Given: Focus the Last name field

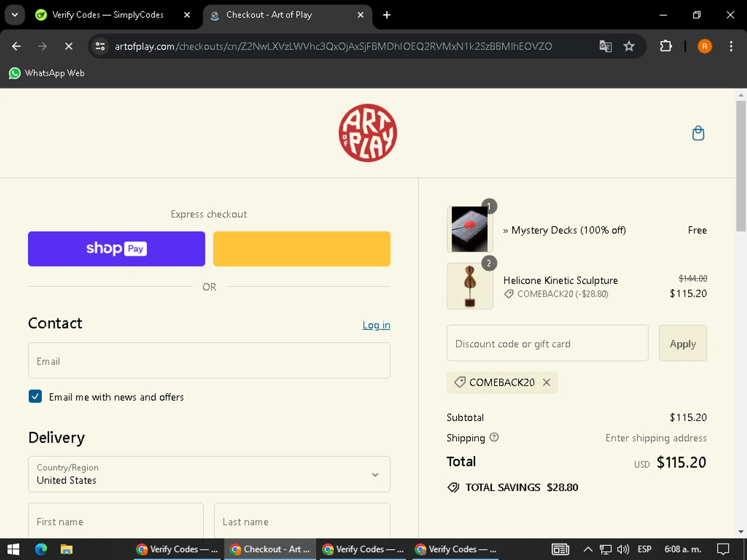Looking at the screenshot, I should (x=302, y=521).
